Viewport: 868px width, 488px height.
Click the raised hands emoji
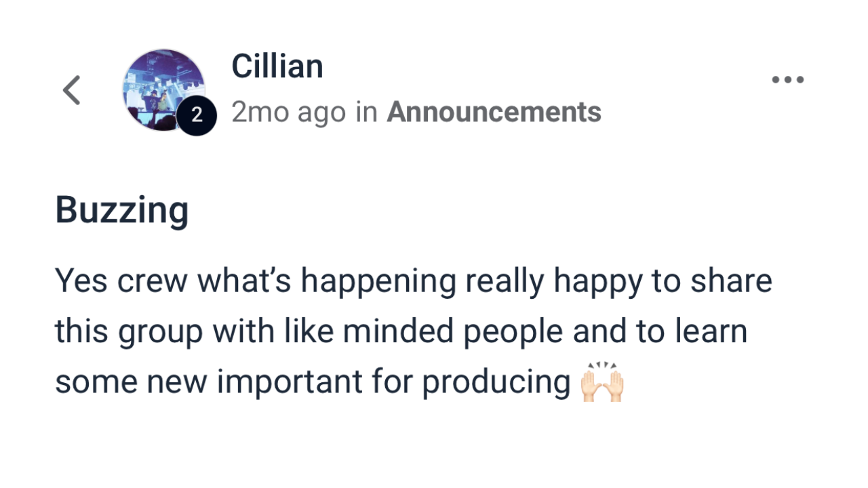[602, 383]
